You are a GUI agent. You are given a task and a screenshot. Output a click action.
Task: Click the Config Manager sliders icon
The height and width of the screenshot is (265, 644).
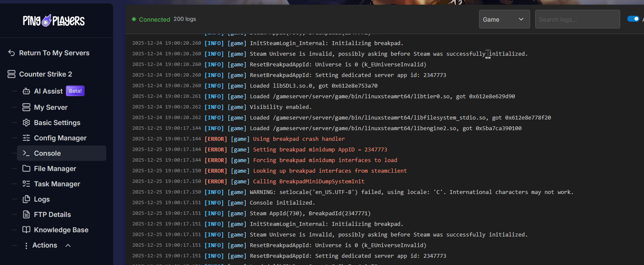tap(26, 138)
